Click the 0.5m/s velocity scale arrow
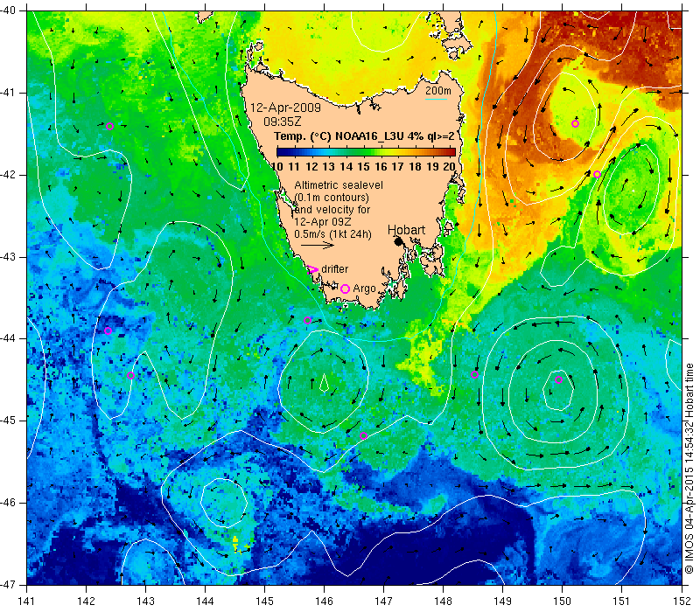This screenshot has width=700, height=612. click(x=317, y=245)
